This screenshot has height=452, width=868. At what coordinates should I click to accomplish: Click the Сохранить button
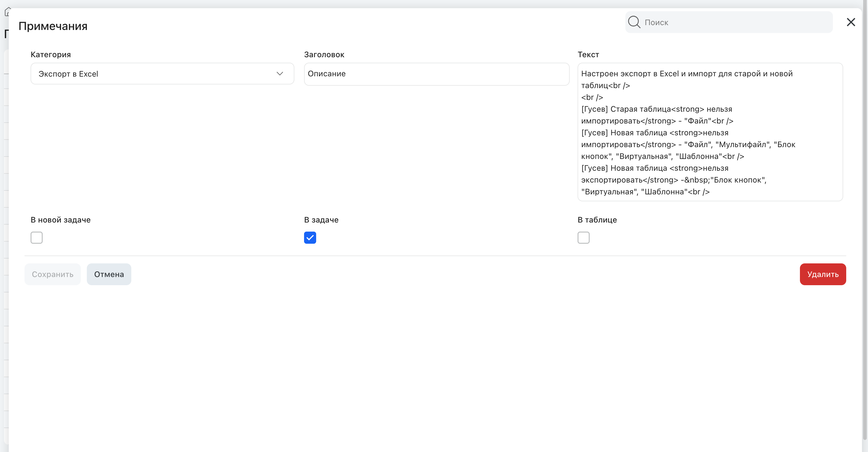tap(53, 274)
